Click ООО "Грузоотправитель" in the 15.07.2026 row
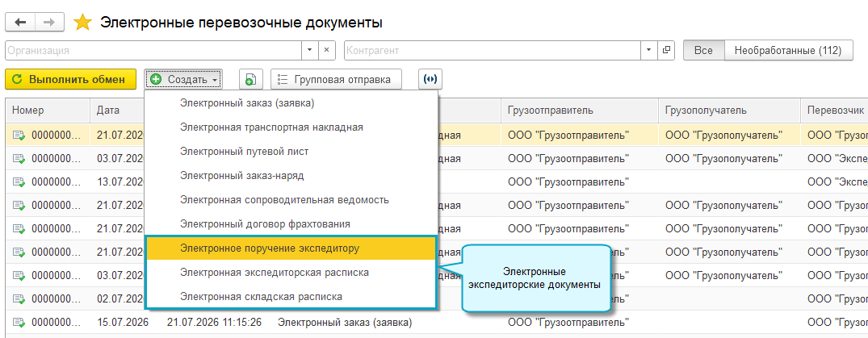Image resolution: width=868 pixels, height=338 pixels. (x=568, y=322)
